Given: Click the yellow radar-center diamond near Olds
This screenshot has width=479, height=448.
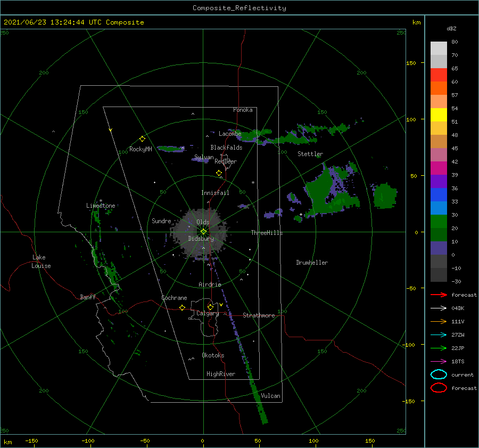Looking at the screenshot, I should pos(203,232).
